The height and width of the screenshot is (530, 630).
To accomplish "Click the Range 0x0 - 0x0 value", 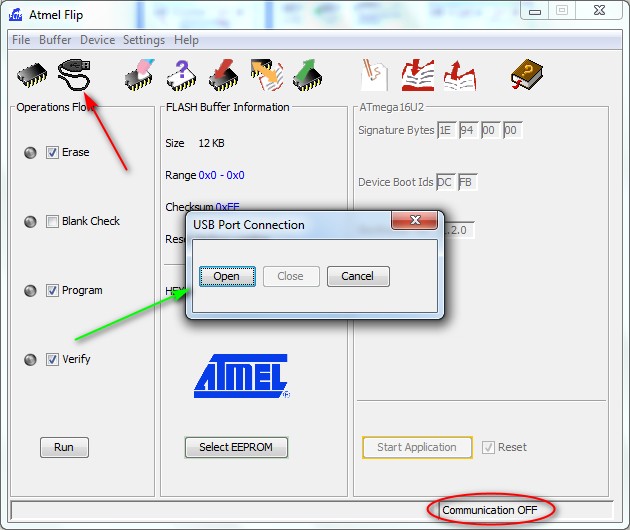I will click(x=221, y=175).
